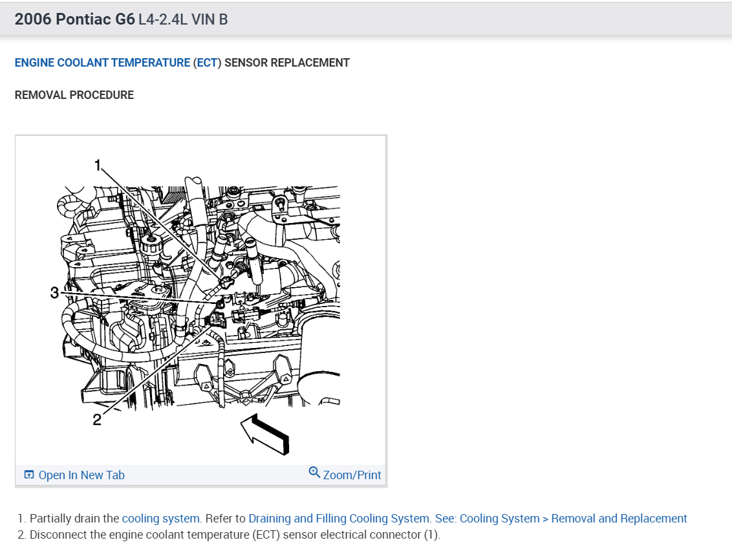Open the ENGINE COOLANT TEMPERATURE link

(x=102, y=63)
